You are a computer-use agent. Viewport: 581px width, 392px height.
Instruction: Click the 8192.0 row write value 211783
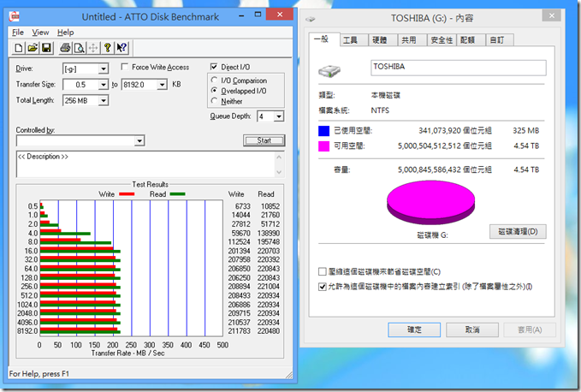coord(239,331)
